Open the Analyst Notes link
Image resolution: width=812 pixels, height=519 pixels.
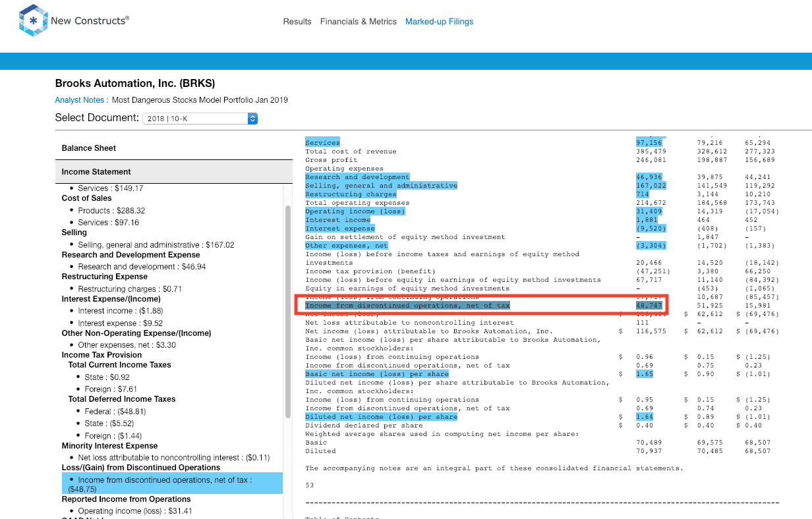(80, 100)
